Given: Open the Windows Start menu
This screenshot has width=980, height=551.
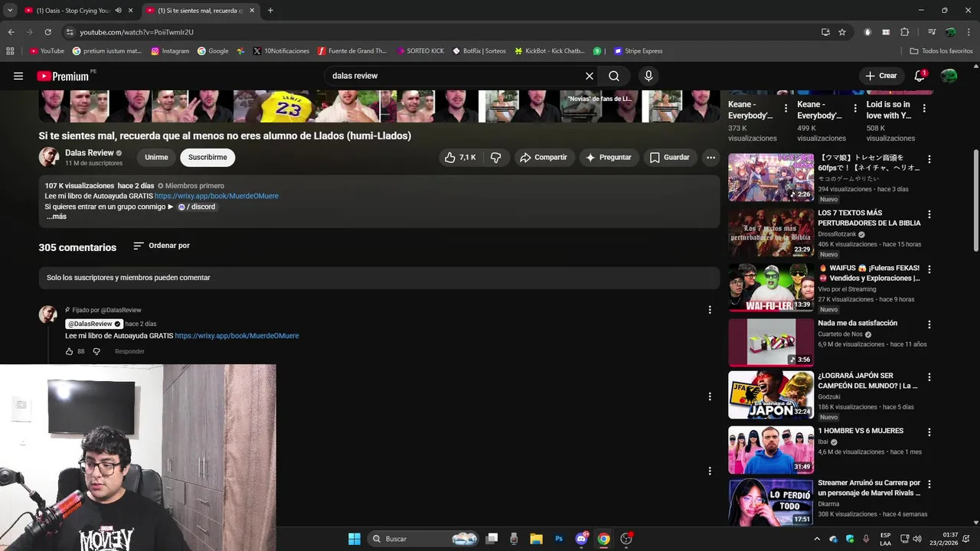Looking at the screenshot, I should [x=354, y=539].
